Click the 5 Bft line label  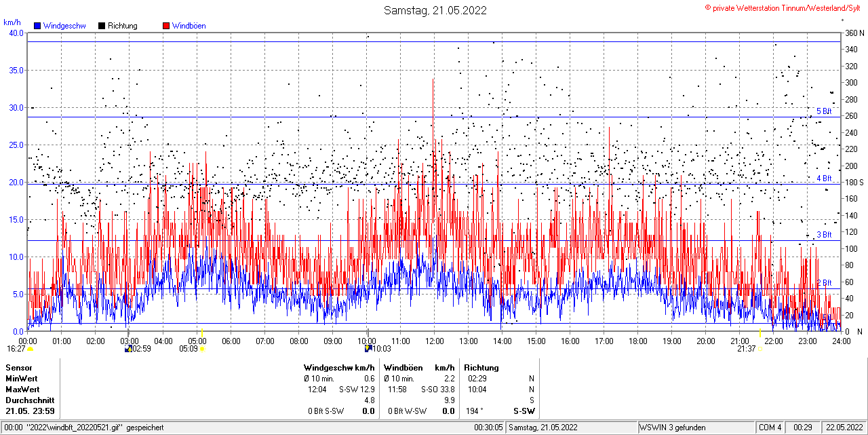coord(824,111)
